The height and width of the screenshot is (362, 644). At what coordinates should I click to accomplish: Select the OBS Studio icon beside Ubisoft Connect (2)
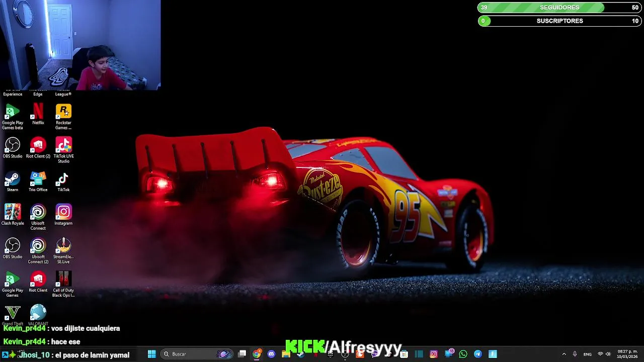(13, 249)
